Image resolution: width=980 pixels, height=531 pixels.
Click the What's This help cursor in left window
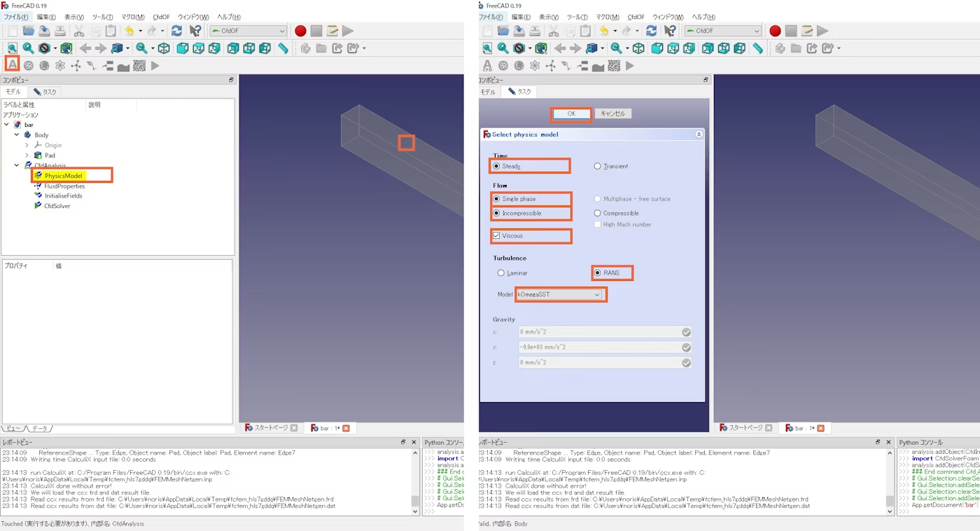[195, 31]
